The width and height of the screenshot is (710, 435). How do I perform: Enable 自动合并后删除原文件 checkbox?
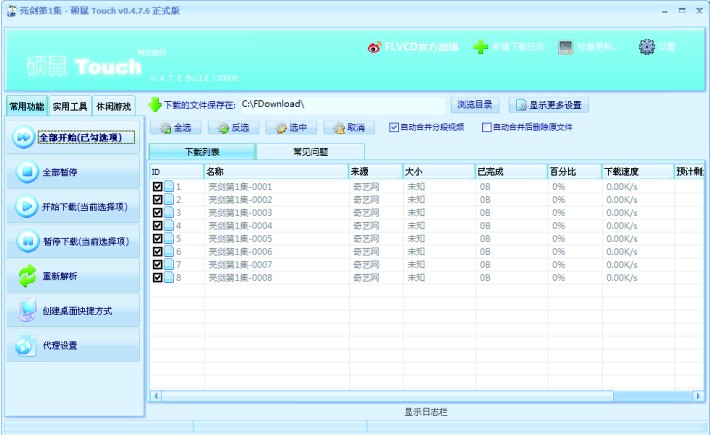(487, 127)
